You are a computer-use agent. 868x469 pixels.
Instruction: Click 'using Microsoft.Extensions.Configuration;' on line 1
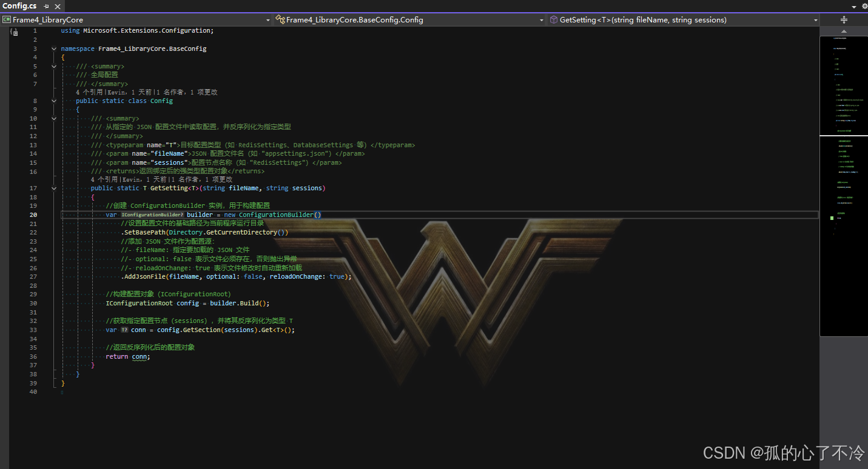[x=137, y=31]
